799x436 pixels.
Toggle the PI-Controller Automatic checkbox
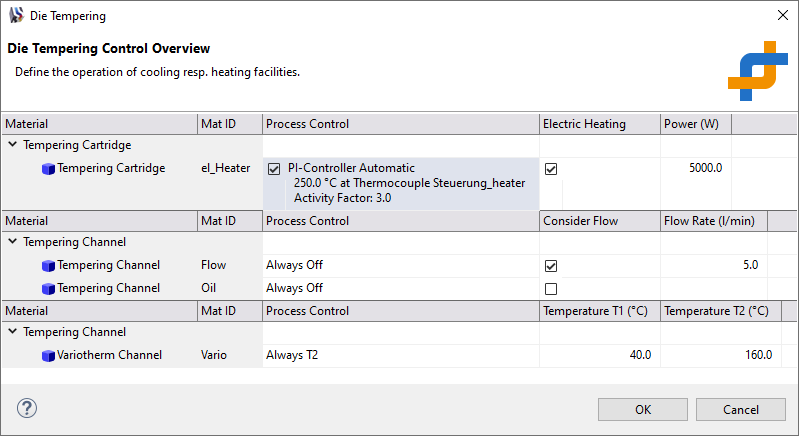click(274, 169)
